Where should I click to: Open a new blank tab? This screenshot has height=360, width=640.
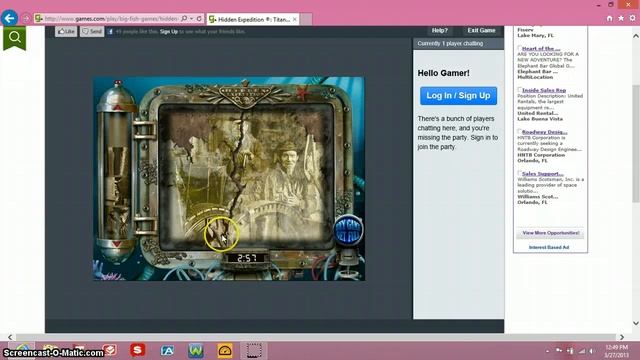coord(306,19)
